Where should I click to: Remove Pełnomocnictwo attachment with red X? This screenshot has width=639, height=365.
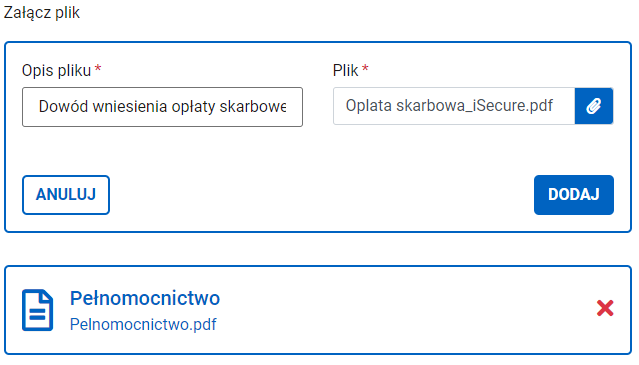point(605,308)
